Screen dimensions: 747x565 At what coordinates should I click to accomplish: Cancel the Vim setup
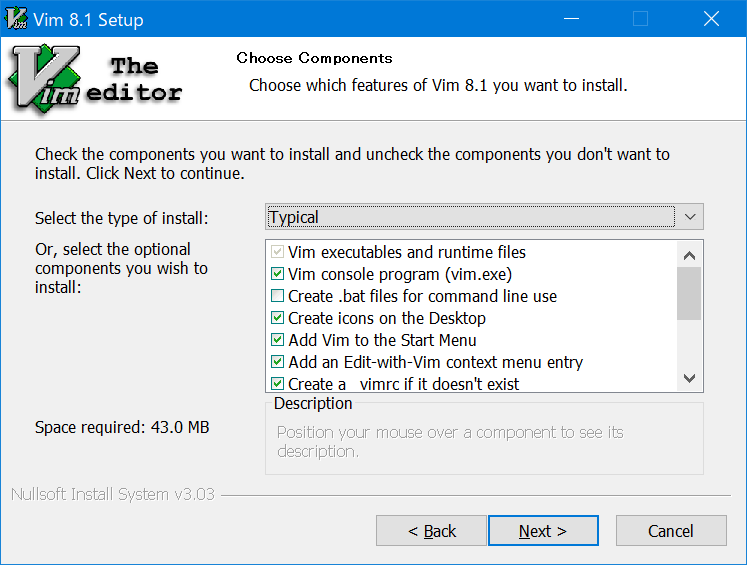click(x=671, y=531)
